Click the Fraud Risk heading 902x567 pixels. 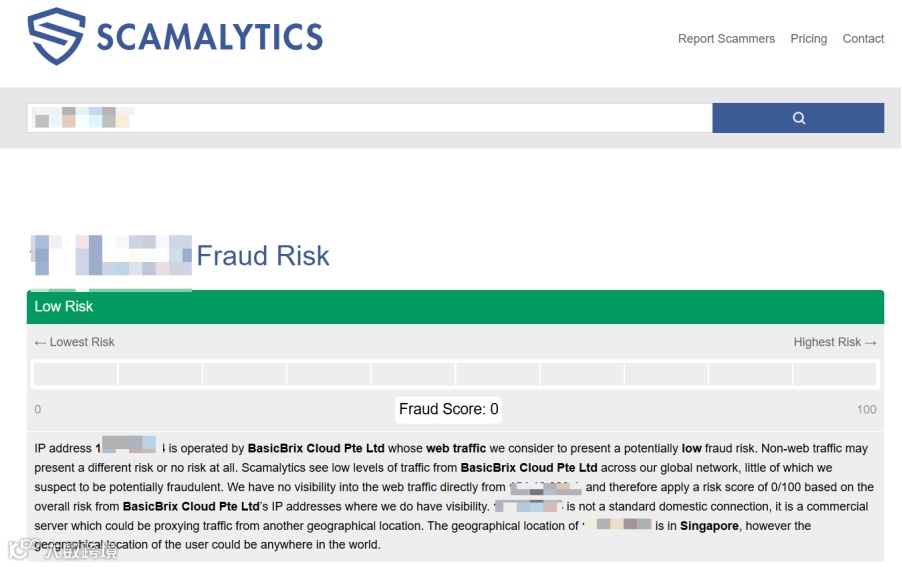[x=263, y=256]
